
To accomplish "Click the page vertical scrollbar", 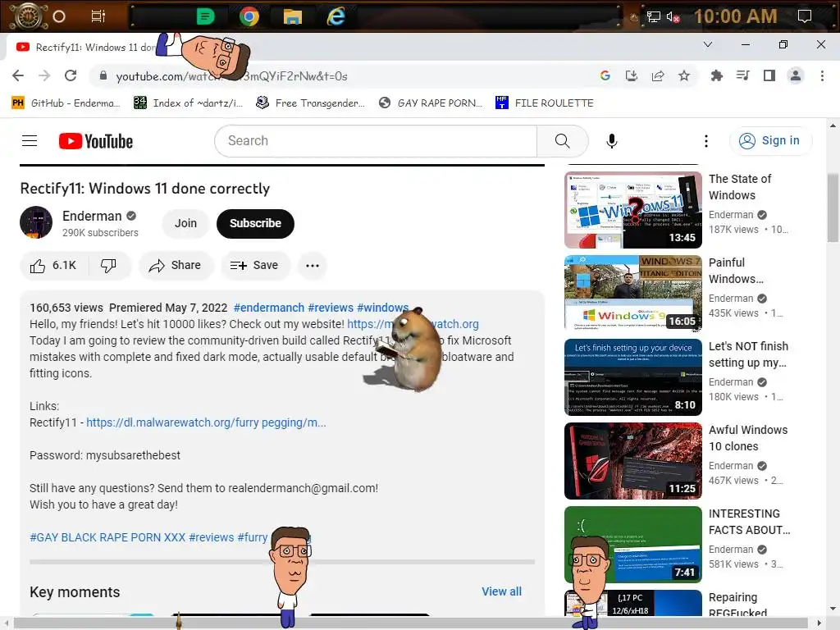I will pos(833,208).
